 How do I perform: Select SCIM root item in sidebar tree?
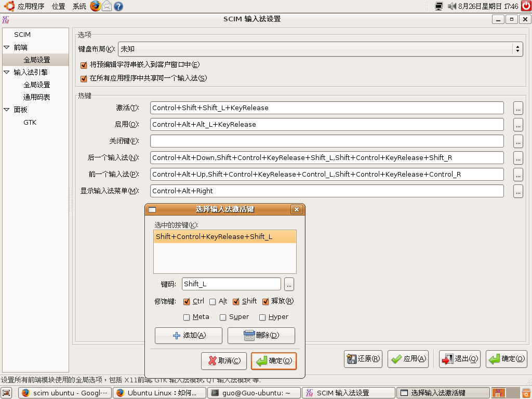22,35
